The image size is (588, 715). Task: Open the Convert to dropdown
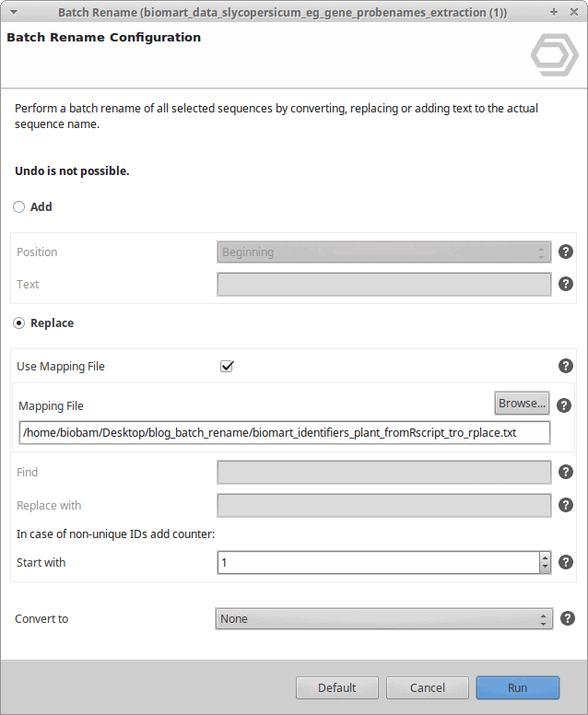click(x=383, y=619)
